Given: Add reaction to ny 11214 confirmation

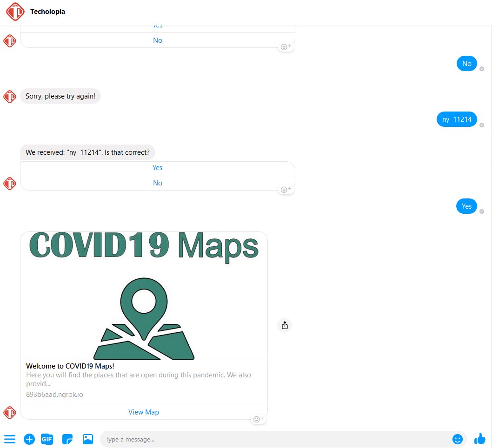Looking at the screenshot, I should click(286, 189).
